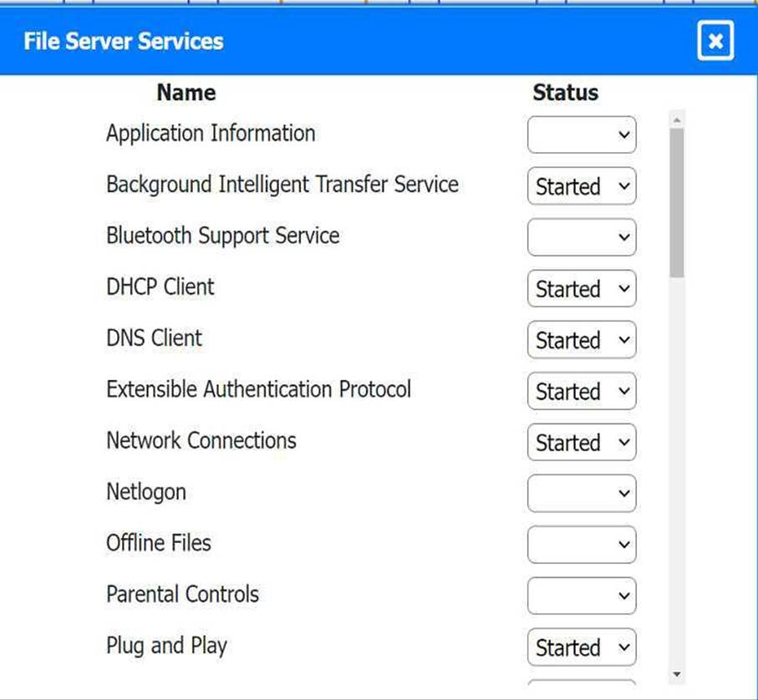Open Background Intelligent Transfer Service status dropdown
The height and width of the screenshot is (700, 758).
tap(582, 186)
